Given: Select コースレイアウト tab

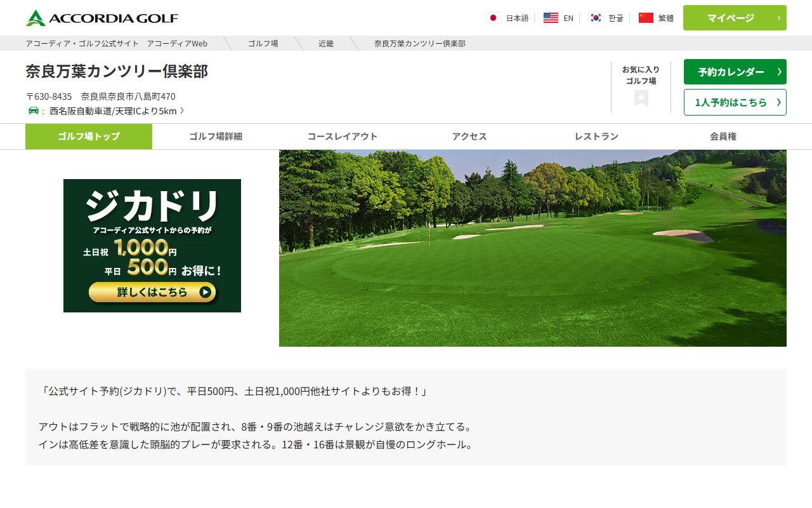Looking at the screenshot, I should click(343, 137).
